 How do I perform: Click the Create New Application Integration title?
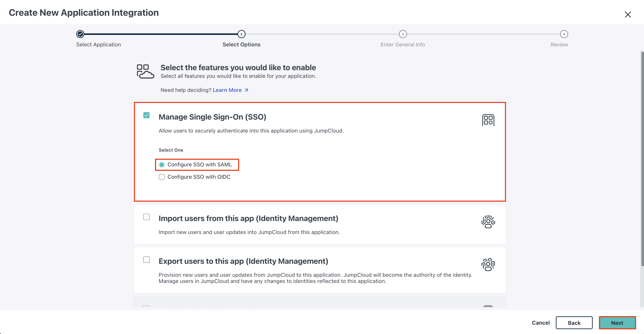pos(84,13)
